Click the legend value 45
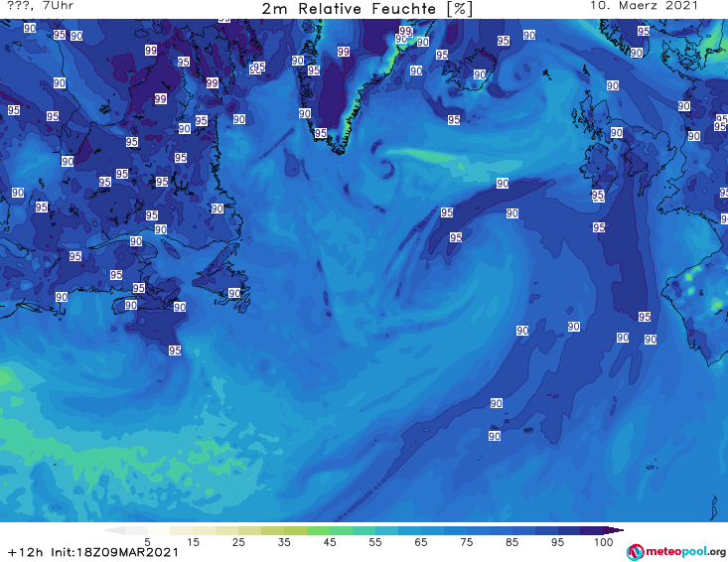Screen dimensions: 728x562 tap(330, 541)
